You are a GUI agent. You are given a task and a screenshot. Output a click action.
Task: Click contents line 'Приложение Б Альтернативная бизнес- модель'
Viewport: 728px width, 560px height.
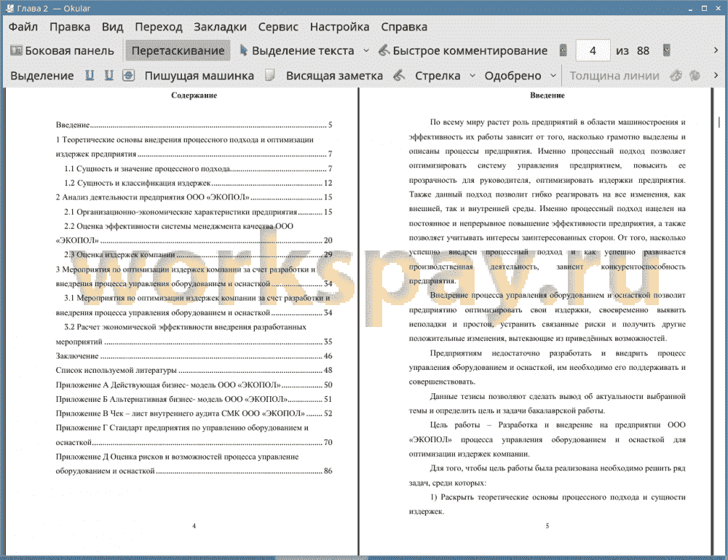coord(194,399)
